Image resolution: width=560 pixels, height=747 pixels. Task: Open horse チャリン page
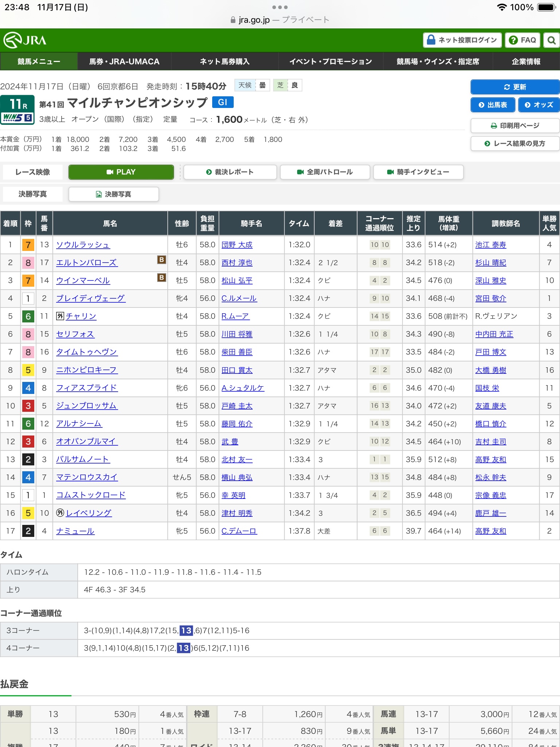coord(81,316)
